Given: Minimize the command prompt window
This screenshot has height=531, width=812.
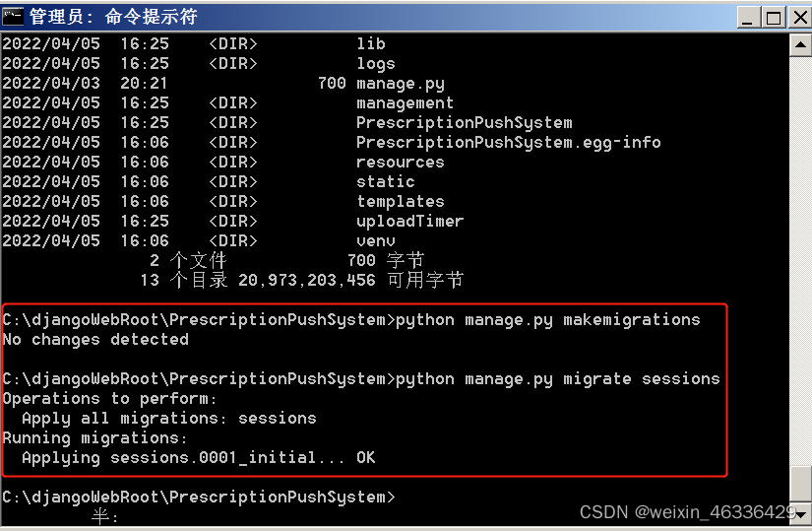Looking at the screenshot, I should coord(750,17).
